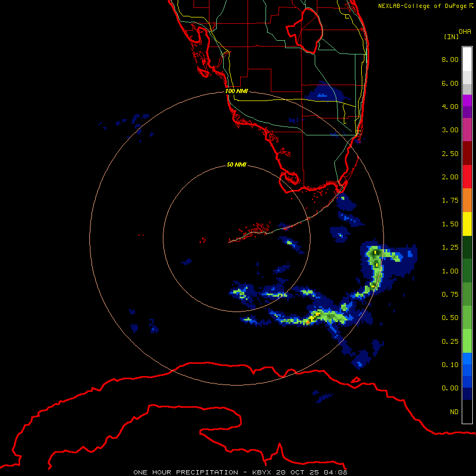Select the 0.10 legend value
Screen dimensions: 476x476
pos(450,365)
